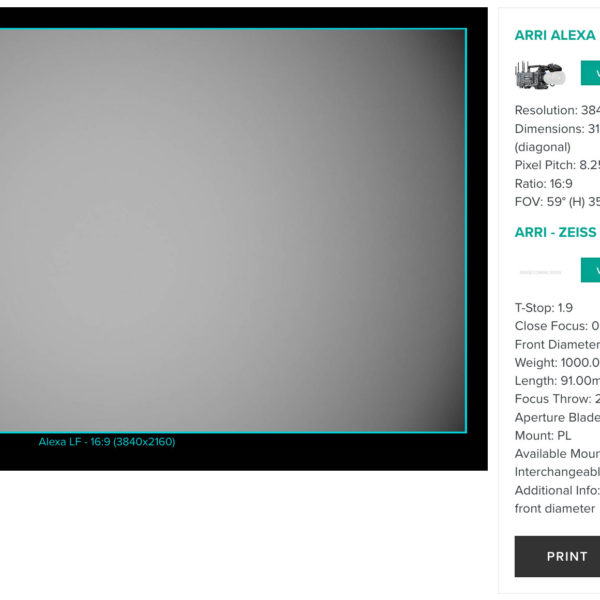The width and height of the screenshot is (600, 600).
Task: Select the 'Available Moun' spec line
Action: (x=557, y=454)
